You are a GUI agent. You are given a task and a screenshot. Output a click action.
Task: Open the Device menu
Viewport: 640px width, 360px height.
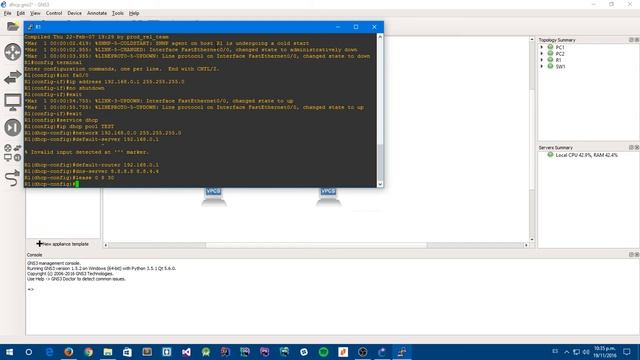(74, 13)
